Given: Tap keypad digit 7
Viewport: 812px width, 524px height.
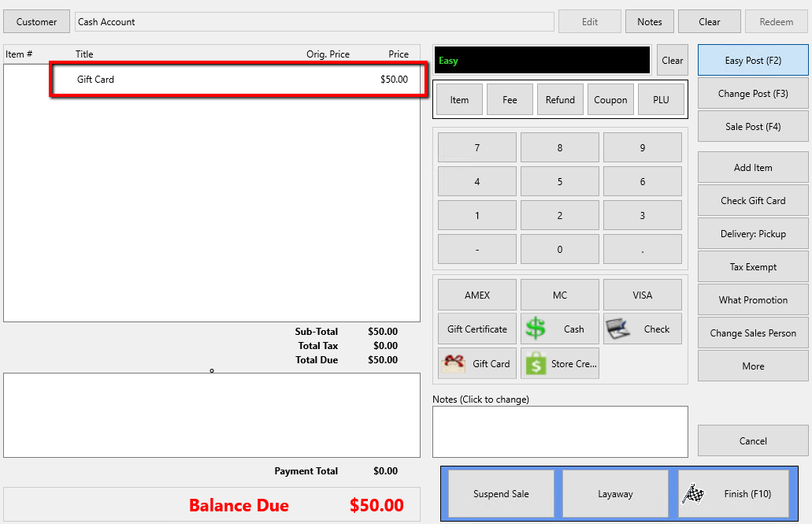Looking at the screenshot, I should [x=477, y=147].
